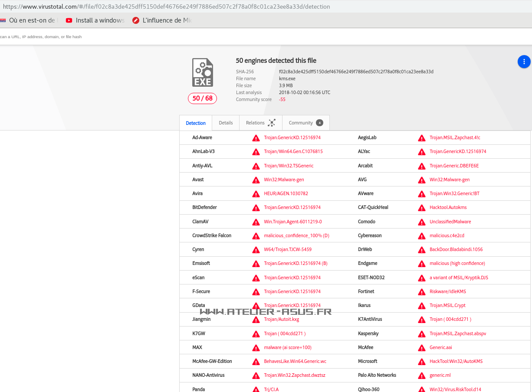Click the red pencil icon of L'influence bookmark
Screen dimensions: 532x392
click(x=136, y=20)
